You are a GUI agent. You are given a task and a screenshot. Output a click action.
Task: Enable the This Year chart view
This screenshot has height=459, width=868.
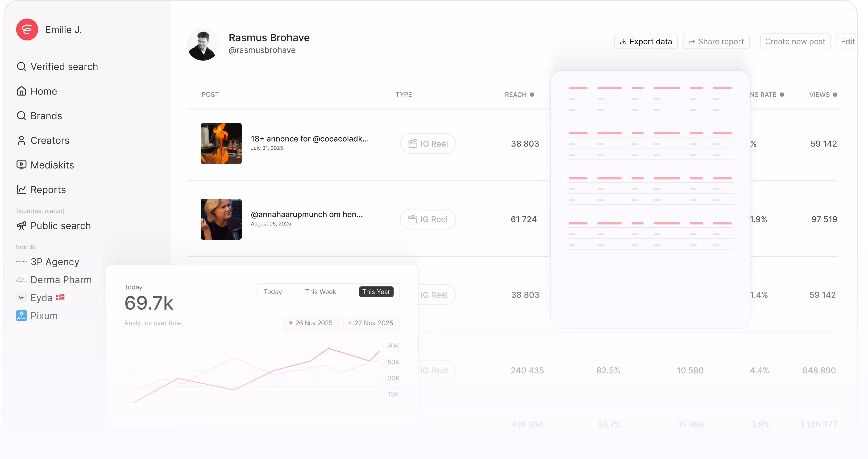(376, 292)
